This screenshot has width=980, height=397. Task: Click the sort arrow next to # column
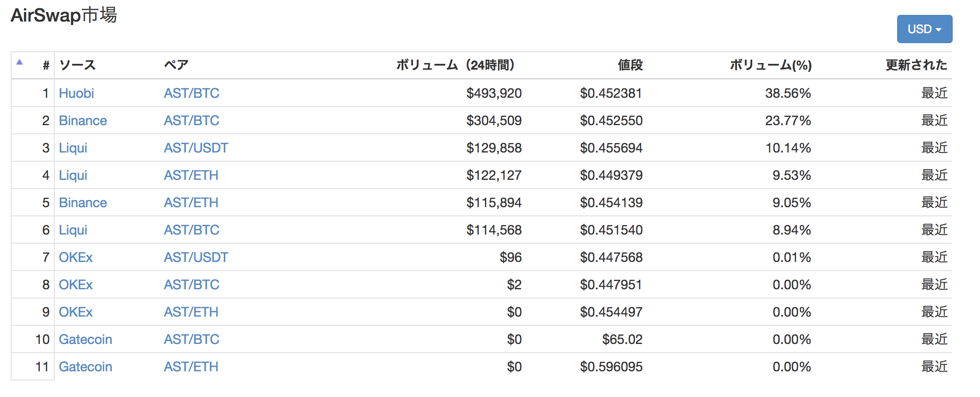[19, 63]
